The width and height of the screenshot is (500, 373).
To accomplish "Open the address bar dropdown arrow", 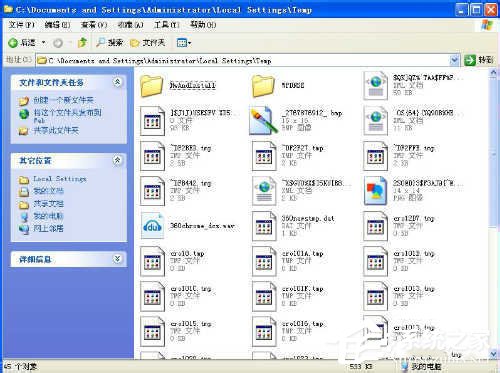I will pyautogui.click(x=454, y=60).
